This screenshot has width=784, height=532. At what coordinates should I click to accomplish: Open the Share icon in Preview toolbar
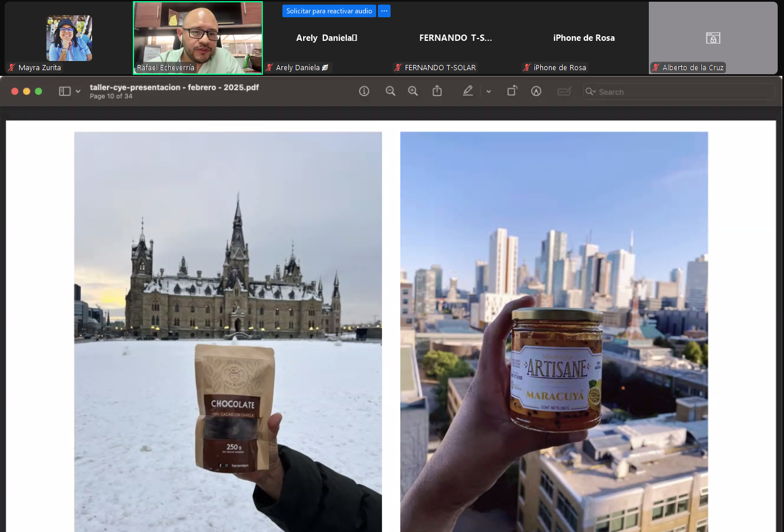[x=437, y=91]
